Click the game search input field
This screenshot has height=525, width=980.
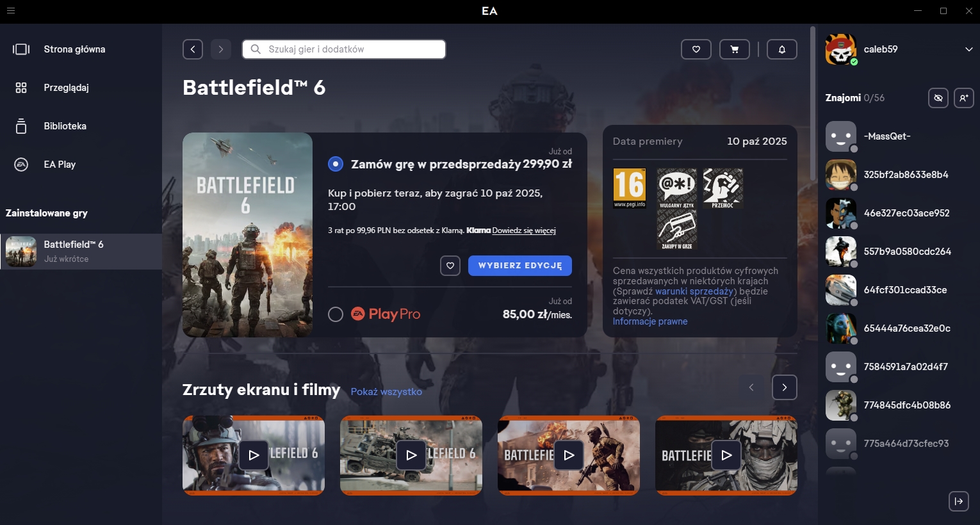pos(349,49)
